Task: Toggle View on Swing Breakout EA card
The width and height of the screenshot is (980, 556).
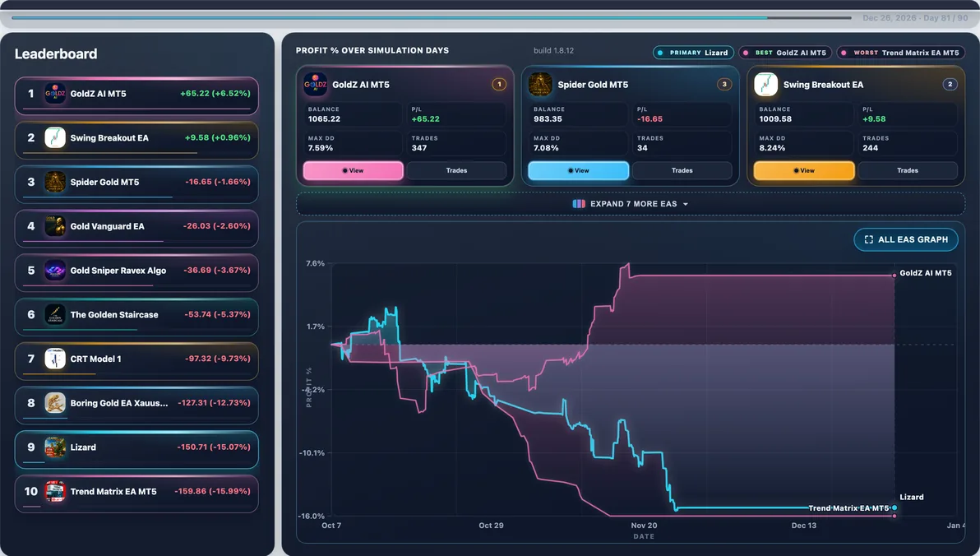Action: pyautogui.click(x=804, y=171)
